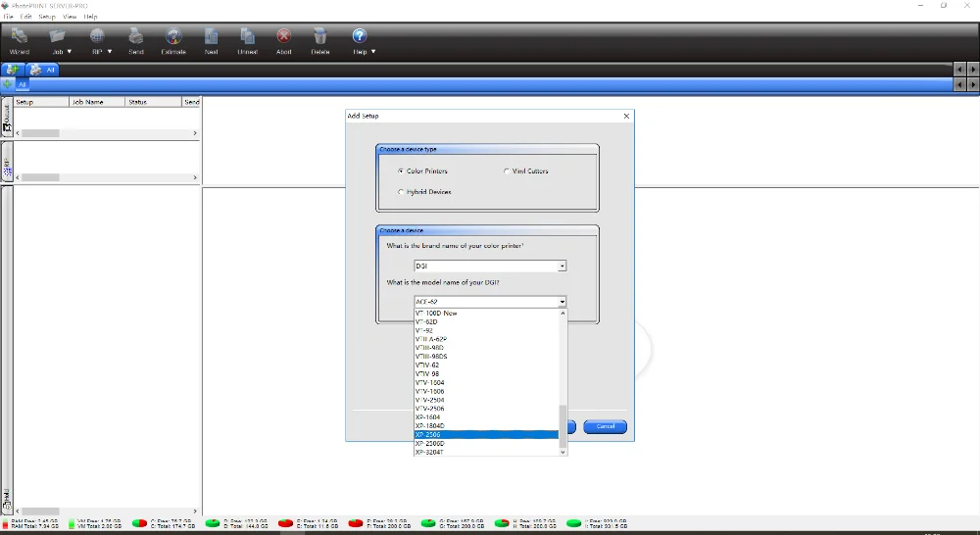The image size is (980, 535).
Task: Click Cancel in Add Setup dialog
Action: 605,426
